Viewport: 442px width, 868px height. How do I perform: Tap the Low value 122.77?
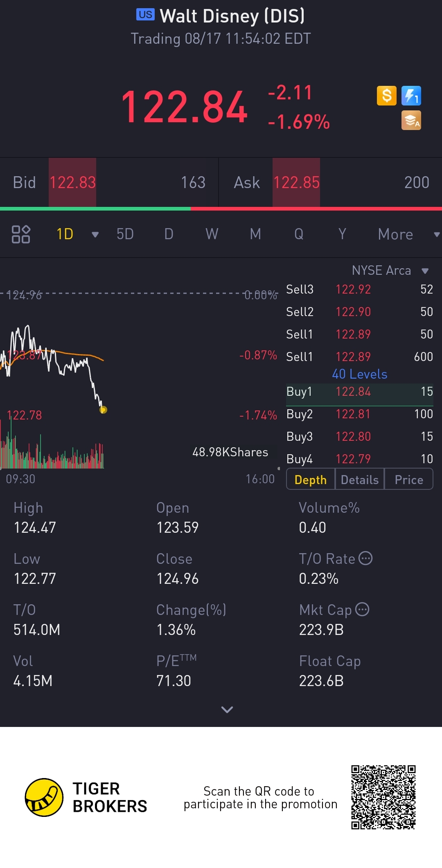click(x=35, y=579)
